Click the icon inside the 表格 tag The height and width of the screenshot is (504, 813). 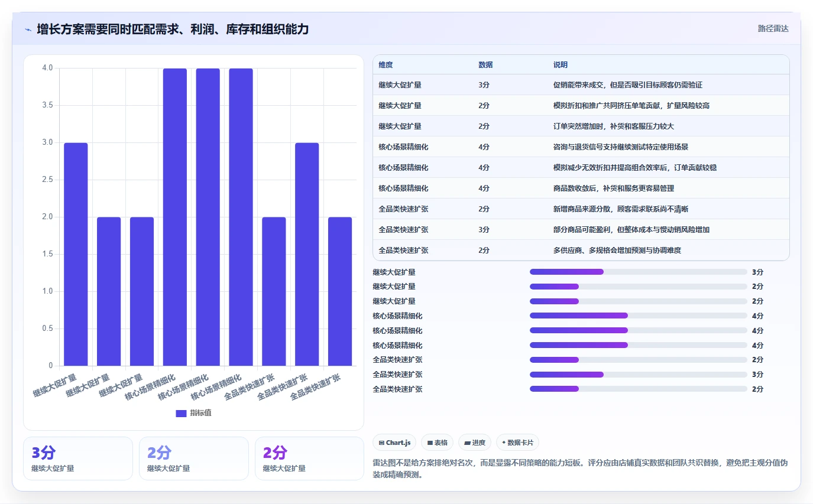[430, 443]
